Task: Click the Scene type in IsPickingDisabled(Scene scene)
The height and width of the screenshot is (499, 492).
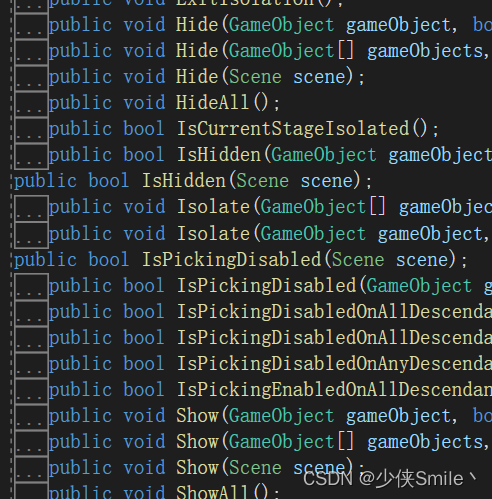Action: pos(358,259)
